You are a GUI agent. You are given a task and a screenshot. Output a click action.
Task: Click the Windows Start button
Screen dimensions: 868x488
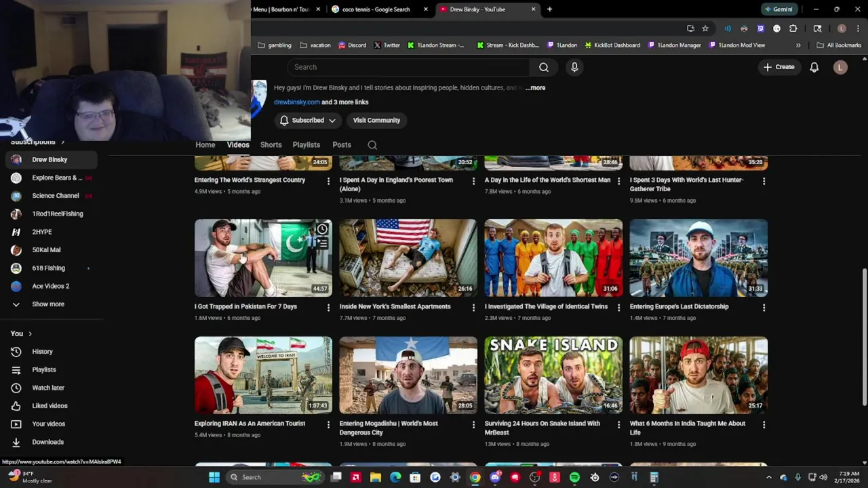tap(214, 477)
